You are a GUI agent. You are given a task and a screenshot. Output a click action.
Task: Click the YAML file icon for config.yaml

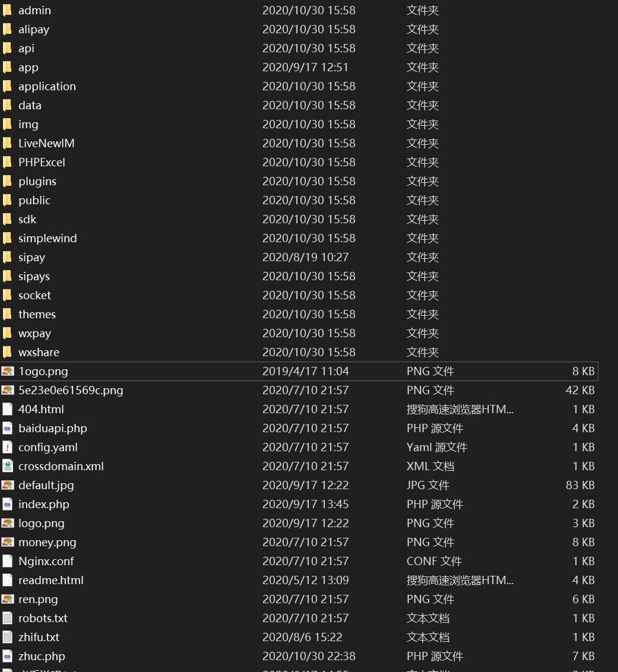tap(7, 448)
